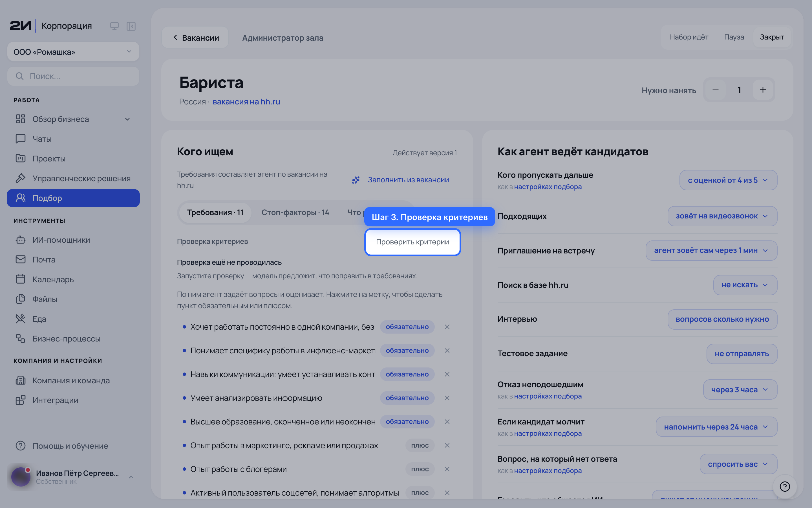
Task: Click the floating help question-mark button
Action: [x=785, y=487]
